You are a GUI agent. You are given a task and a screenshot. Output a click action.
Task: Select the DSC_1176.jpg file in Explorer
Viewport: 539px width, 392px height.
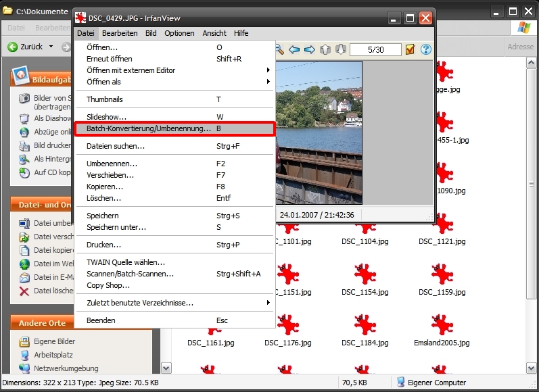(288, 329)
